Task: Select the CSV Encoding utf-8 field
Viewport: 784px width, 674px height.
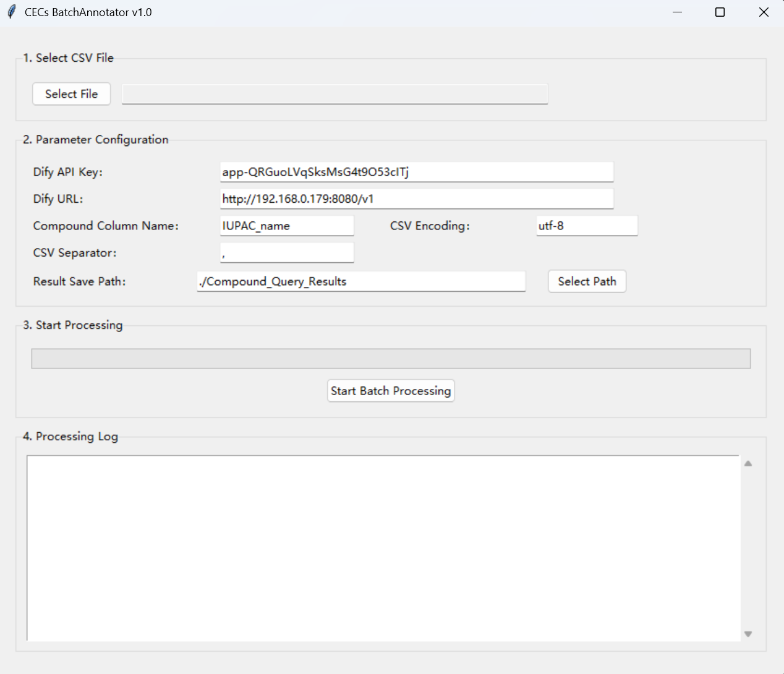Action: pyautogui.click(x=586, y=226)
